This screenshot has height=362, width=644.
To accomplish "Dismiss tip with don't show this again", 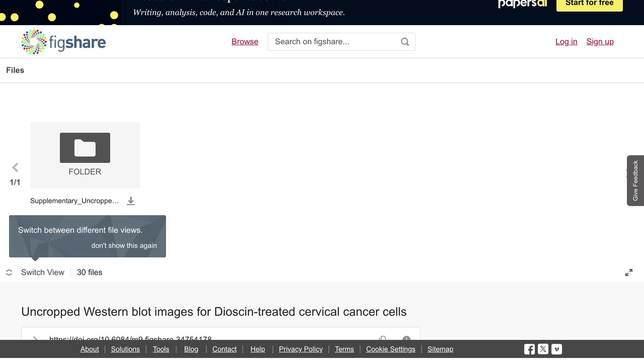I will tap(124, 245).
